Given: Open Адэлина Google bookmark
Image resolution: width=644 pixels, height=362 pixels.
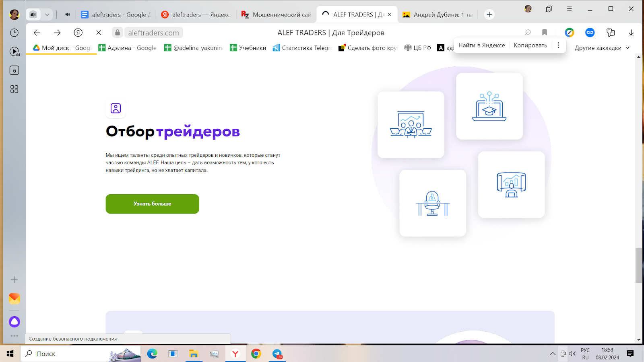Looking at the screenshot, I should coord(128,48).
